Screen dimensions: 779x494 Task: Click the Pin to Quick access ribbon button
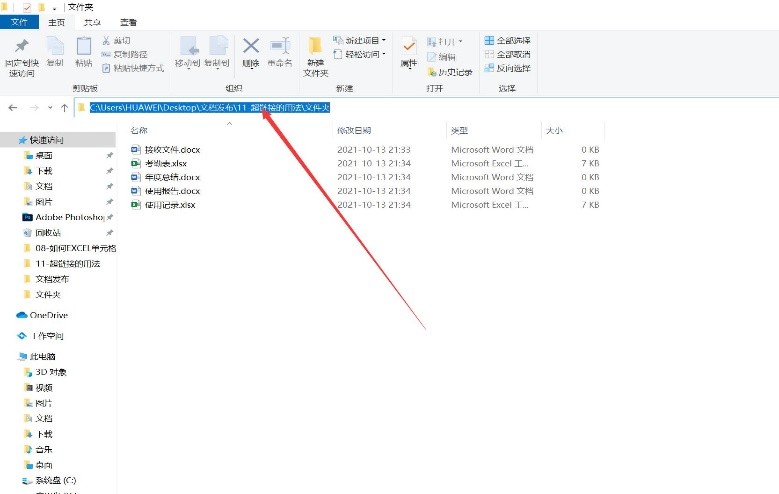pos(21,57)
